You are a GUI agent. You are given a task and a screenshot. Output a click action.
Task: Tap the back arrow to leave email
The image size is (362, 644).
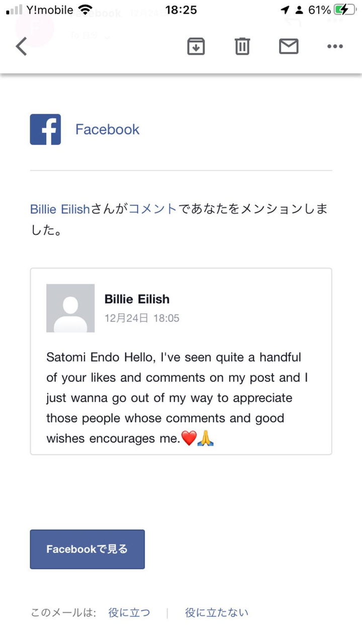pos(21,46)
